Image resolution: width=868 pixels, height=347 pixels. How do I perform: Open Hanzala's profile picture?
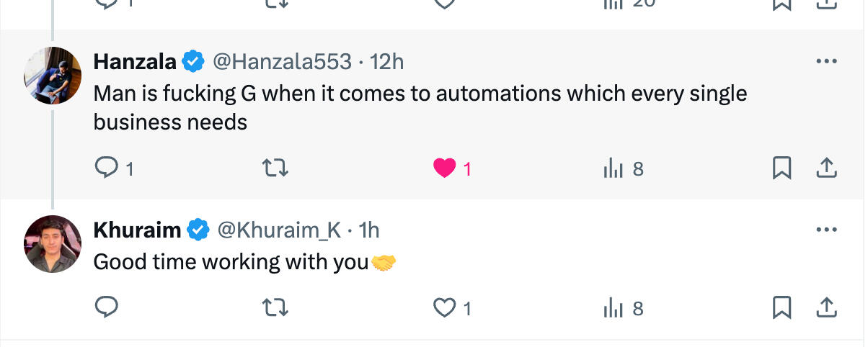point(53,76)
